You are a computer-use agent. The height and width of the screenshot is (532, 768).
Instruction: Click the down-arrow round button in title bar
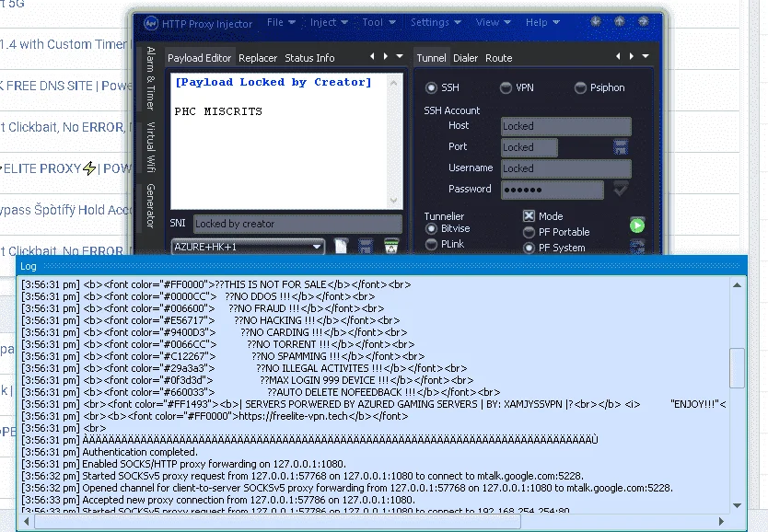(x=596, y=21)
